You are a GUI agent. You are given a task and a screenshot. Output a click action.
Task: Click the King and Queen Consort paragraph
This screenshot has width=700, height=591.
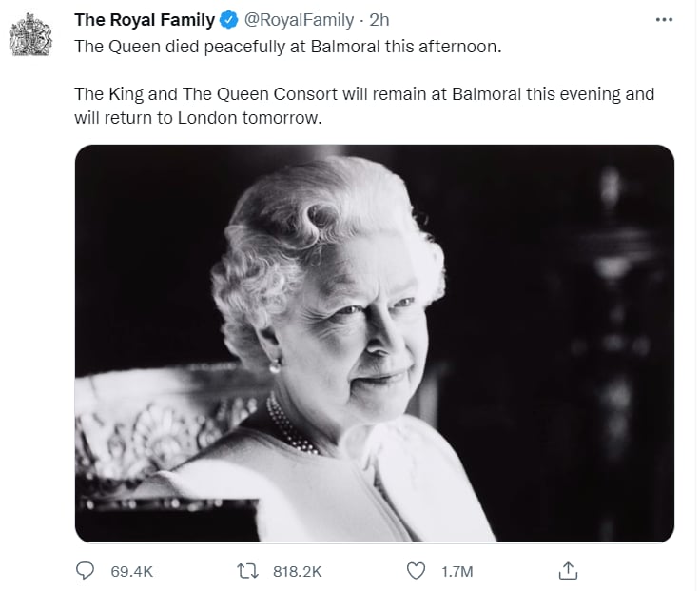(364, 106)
